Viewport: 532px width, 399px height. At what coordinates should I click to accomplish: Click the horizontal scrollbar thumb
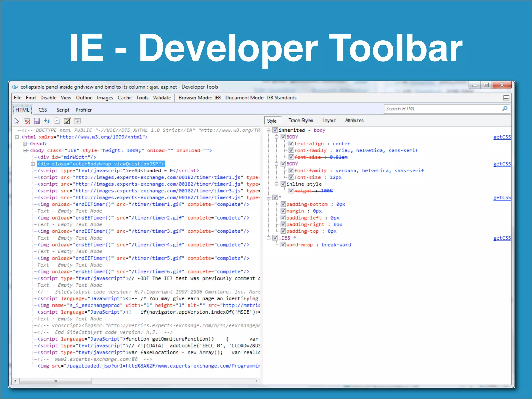pyautogui.click(x=56, y=381)
